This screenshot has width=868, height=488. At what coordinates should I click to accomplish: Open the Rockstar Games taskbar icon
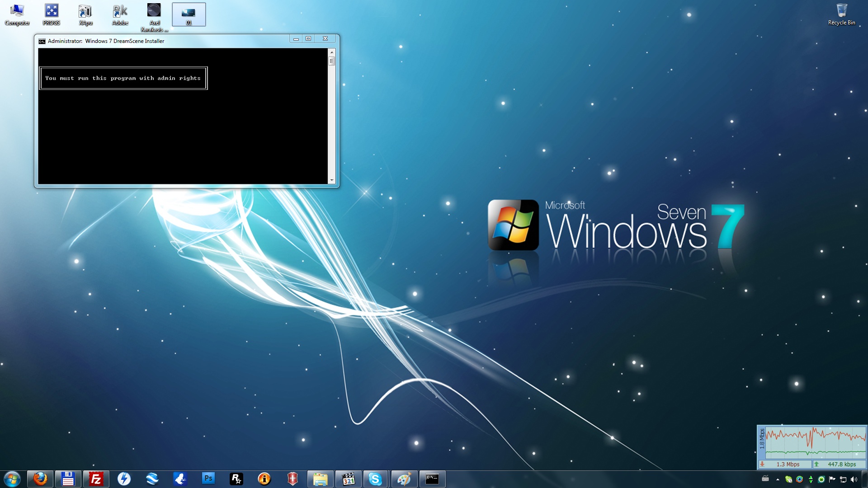(236, 479)
